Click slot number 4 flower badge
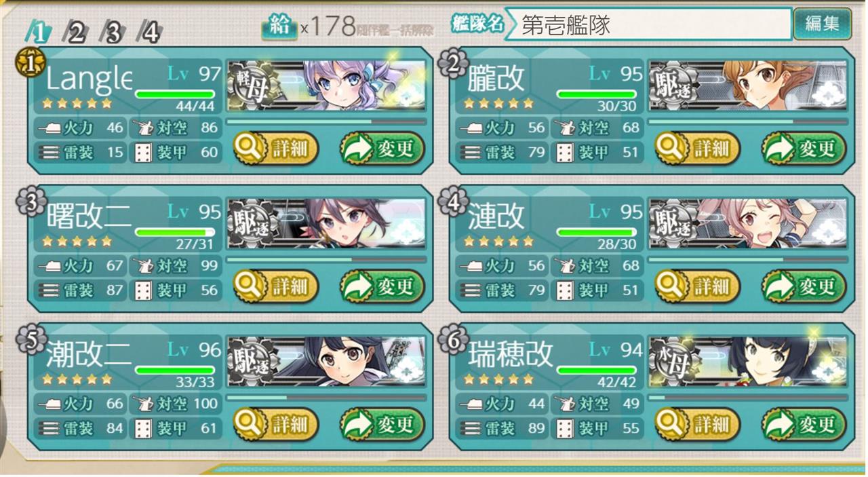Image resolution: width=868 pixels, height=477 pixels. pos(451,202)
